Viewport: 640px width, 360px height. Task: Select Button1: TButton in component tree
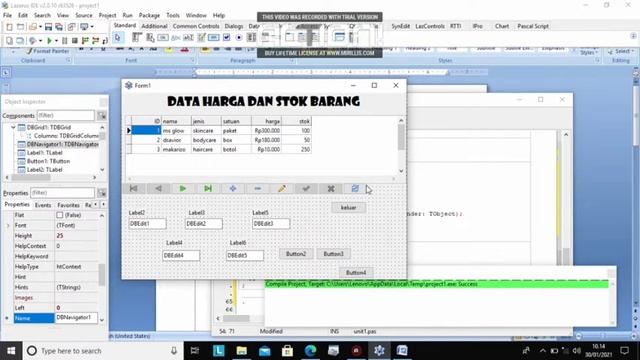click(x=48, y=161)
